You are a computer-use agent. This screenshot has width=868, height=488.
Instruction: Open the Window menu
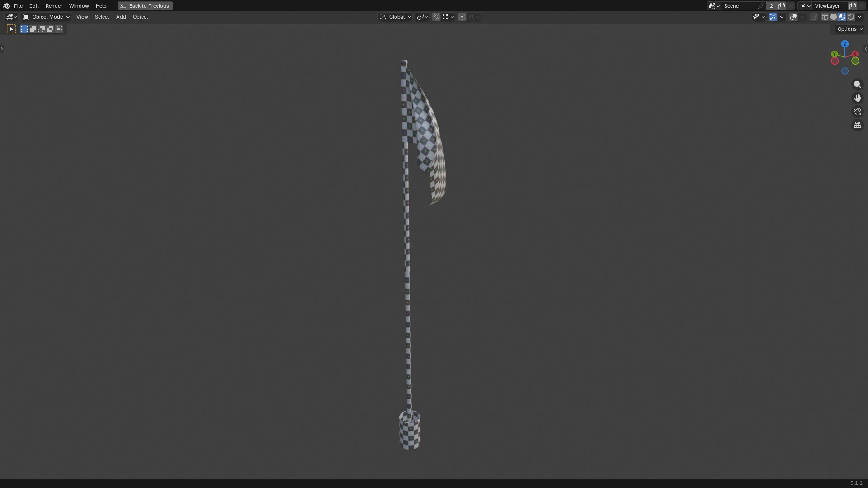(79, 6)
